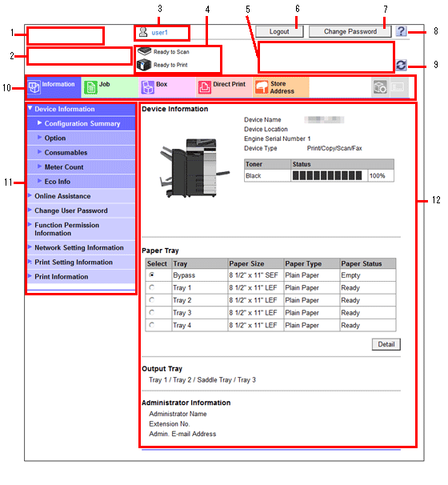This screenshot has width=448, height=485.
Task: Click the Ready to Print status text
Action: pyautogui.click(x=170, y=65)
